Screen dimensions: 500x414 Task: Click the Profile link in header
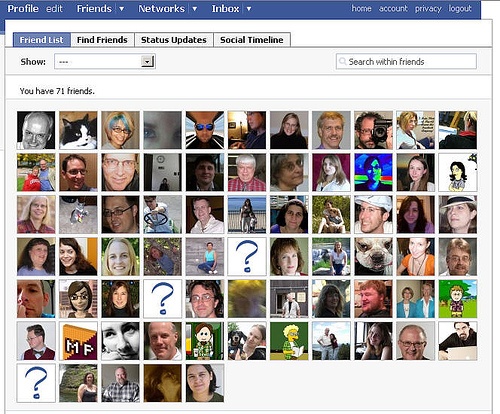click(23, 9)
